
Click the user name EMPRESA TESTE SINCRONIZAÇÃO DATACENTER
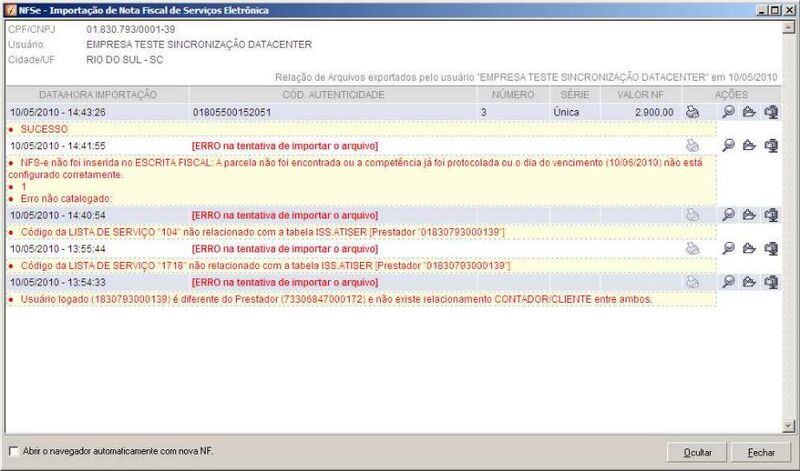coord(199,45)
